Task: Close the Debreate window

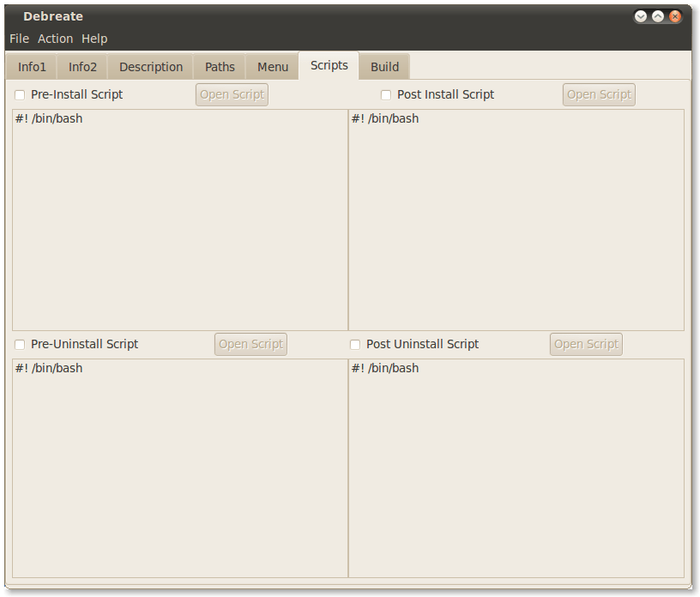Action: [675, 16]
